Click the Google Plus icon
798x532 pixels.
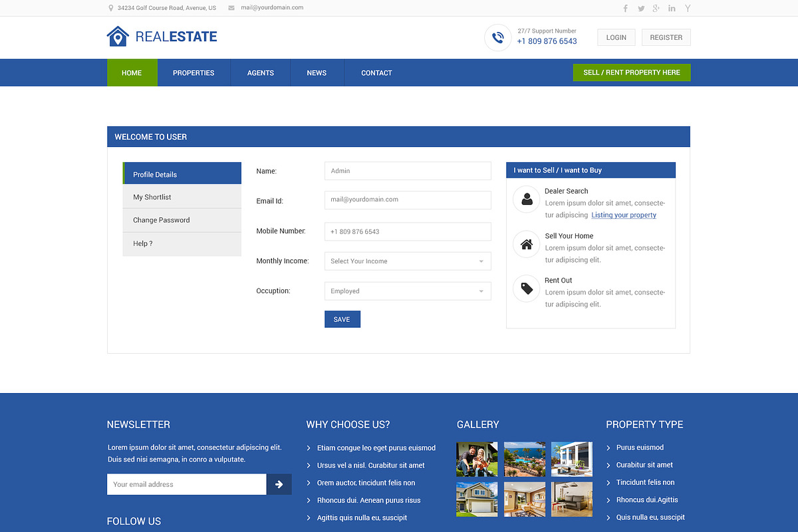(x=656, y=8)
